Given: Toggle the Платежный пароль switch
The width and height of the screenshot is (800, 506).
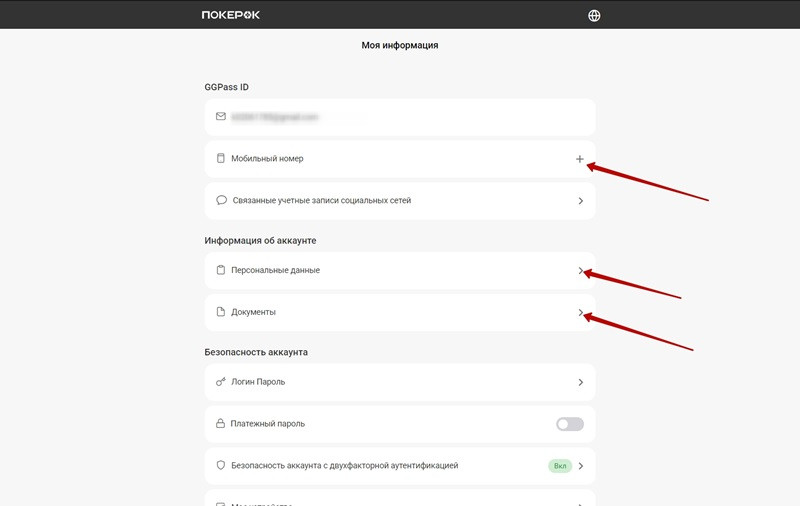Looking at the screenshot, I should click(x=569, y=424).
